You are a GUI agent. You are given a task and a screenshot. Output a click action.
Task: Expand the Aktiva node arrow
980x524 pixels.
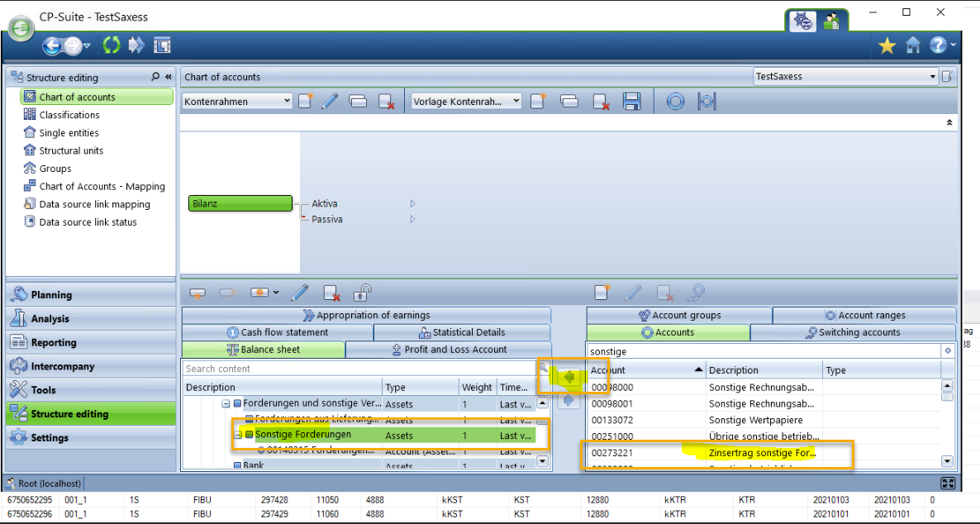tap(412, 203)
